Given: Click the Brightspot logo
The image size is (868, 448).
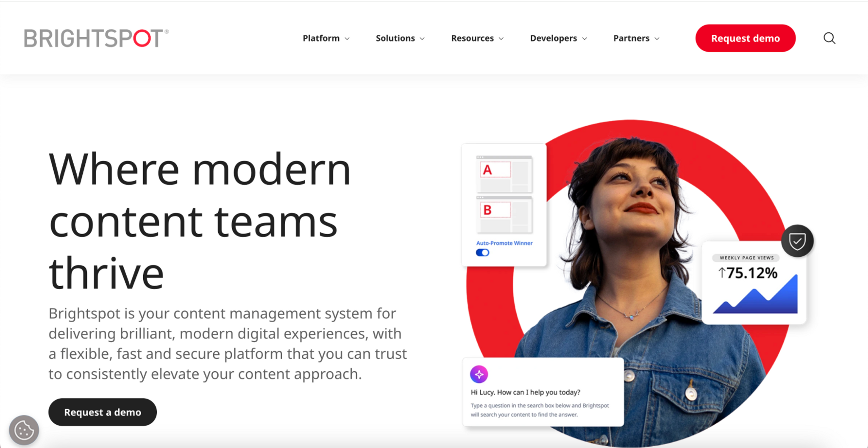Looking at the screenshot, I should click(96, 38).
